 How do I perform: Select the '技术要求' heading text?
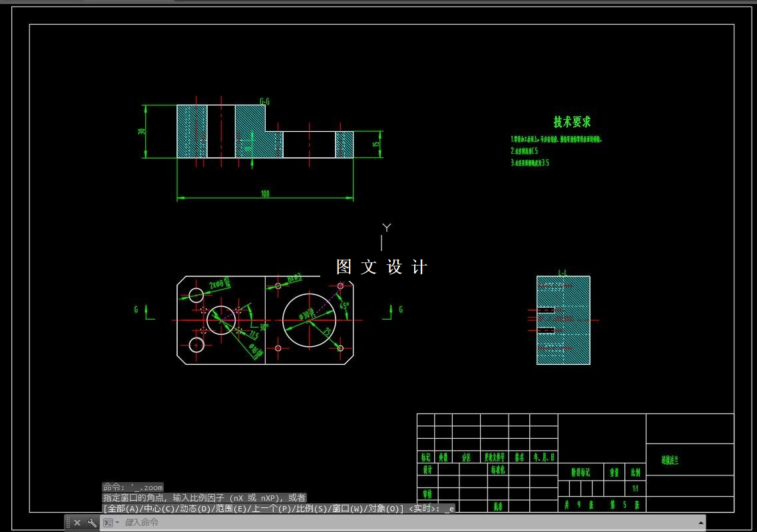click(x=572, y=122)
